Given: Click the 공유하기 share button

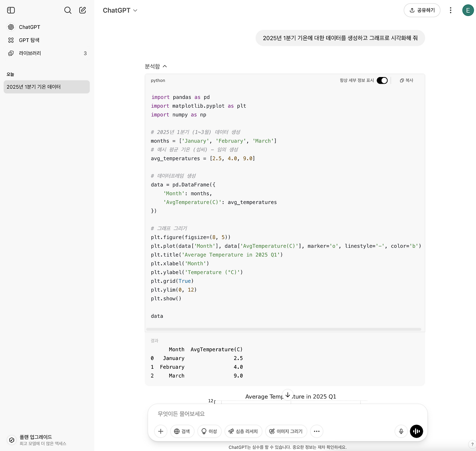Looking at the screenshot, I should 422,10.
